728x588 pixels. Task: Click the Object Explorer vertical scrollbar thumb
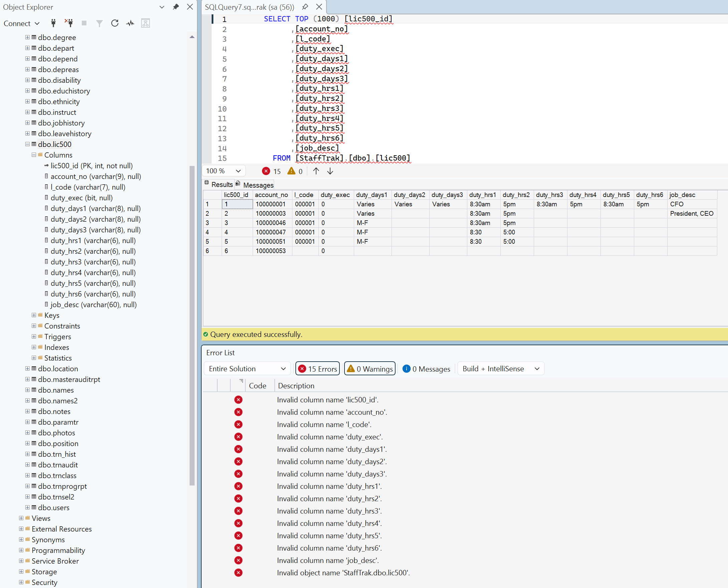(x=192, y=325)
